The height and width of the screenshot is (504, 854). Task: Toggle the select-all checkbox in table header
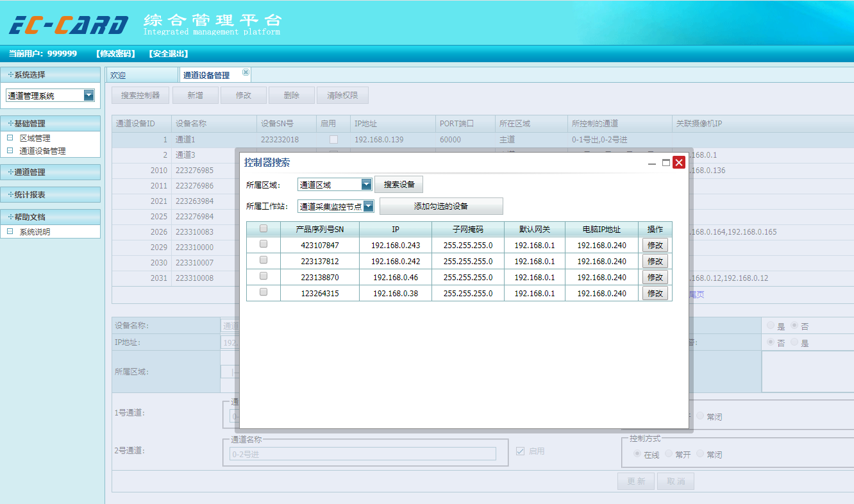tap(264, 228)
